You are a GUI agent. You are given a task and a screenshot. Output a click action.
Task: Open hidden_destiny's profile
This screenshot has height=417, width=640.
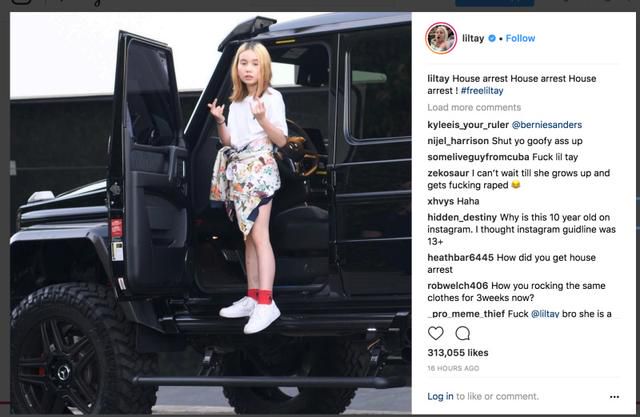(462, 217)
